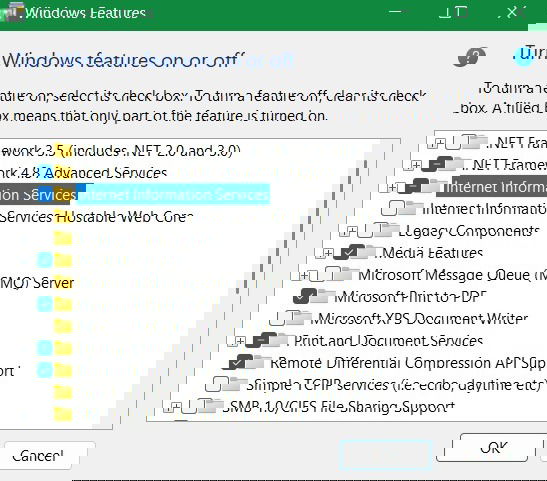Viewport: 547px width, 481px height.
Task: Click folder icon of Simple TCPIP Services
Action: click(x=234, y=384)
